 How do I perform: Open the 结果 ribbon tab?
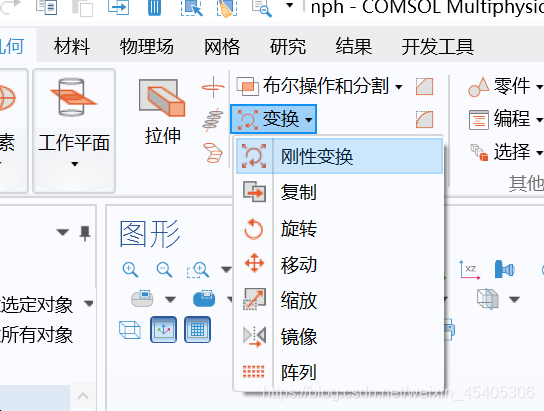coord(354,46)
